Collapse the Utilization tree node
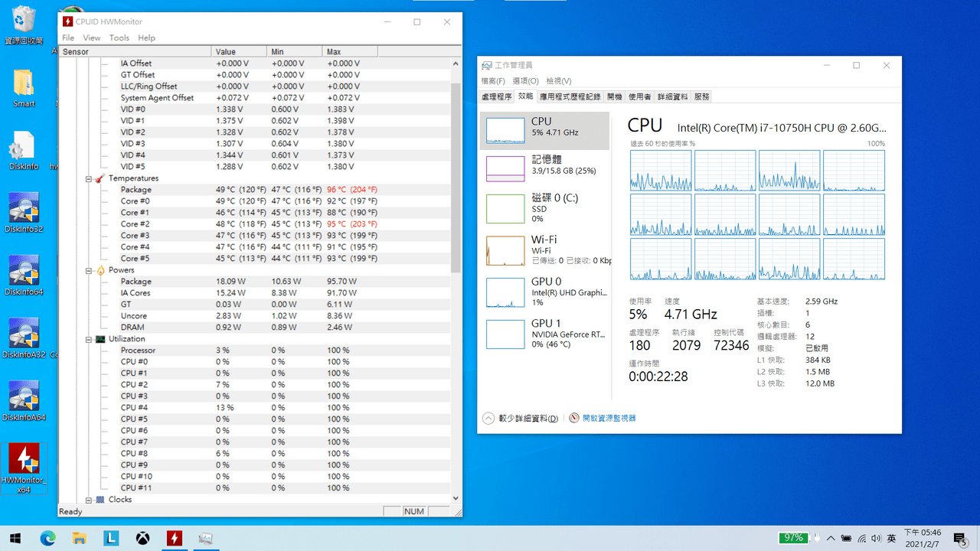Viewport: 980px width, 551px height. (x=89, y=339)
